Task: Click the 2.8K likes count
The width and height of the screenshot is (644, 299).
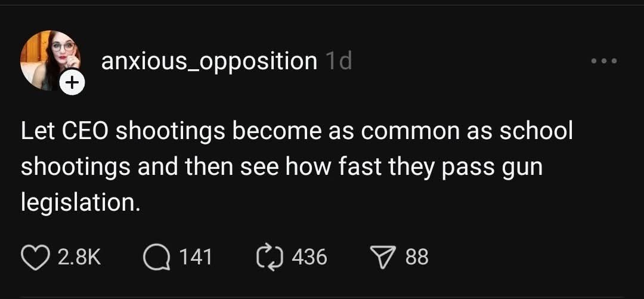Action: click(79, 257)
